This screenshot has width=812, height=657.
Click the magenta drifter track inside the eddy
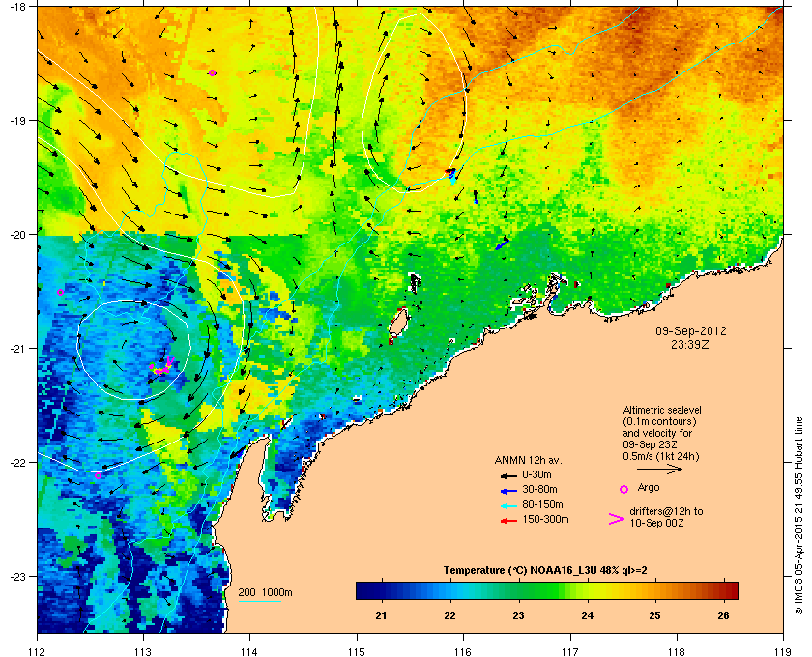[162, 365]
